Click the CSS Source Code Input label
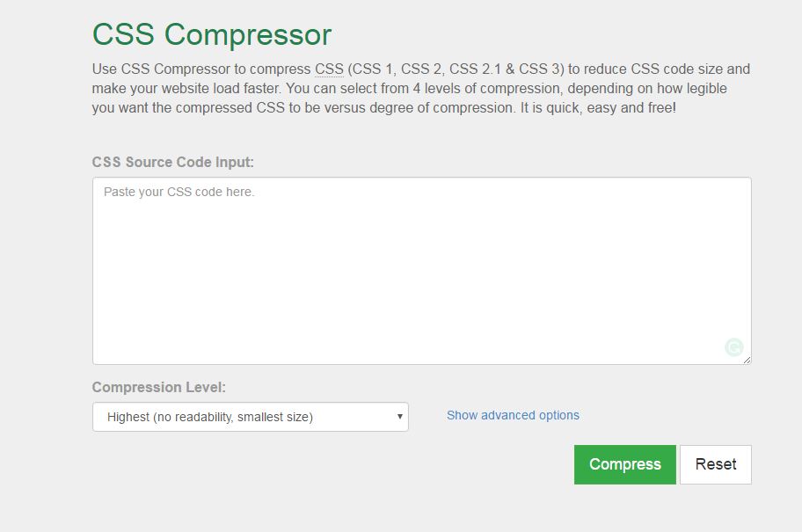This screenshot has height=532, width=802. (x=173, y=162)
